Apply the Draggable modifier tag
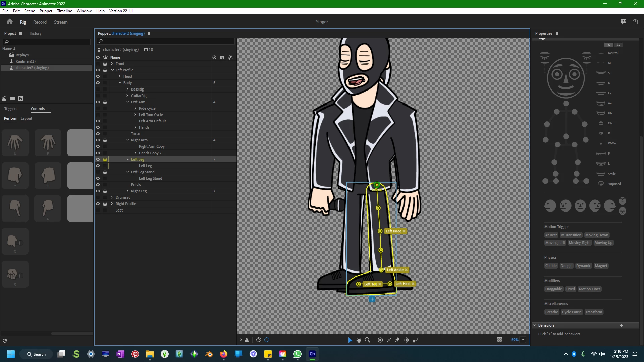The image size is (644, 362). [x=553, y=289]
